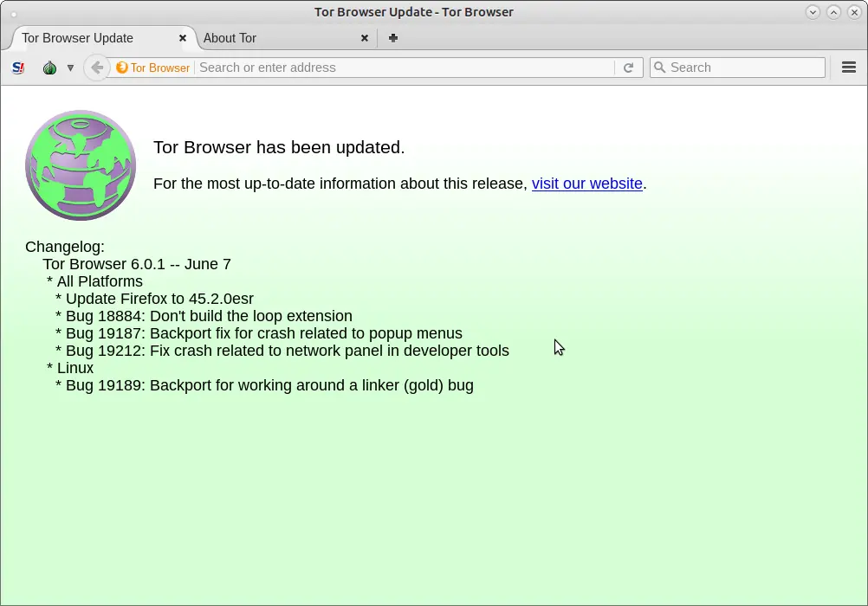Click the Torbutton green onion icon
The image size is (868, 606).
click(x=50, y=68)
